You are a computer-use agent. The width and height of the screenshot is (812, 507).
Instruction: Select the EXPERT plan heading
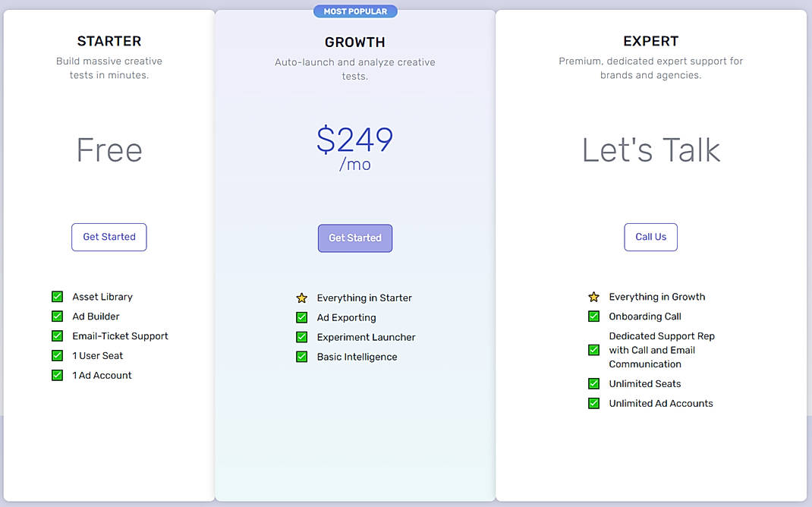[650, 41]
